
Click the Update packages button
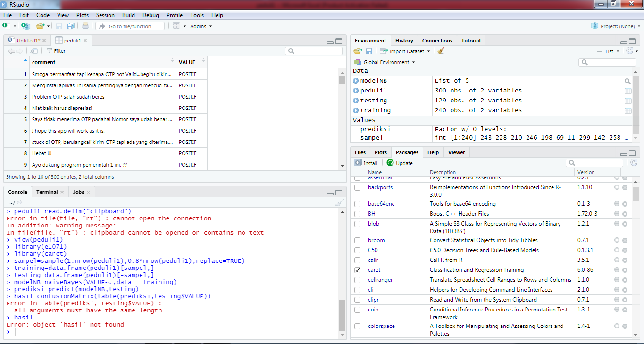pyautogui.click(x=400, y=163)
